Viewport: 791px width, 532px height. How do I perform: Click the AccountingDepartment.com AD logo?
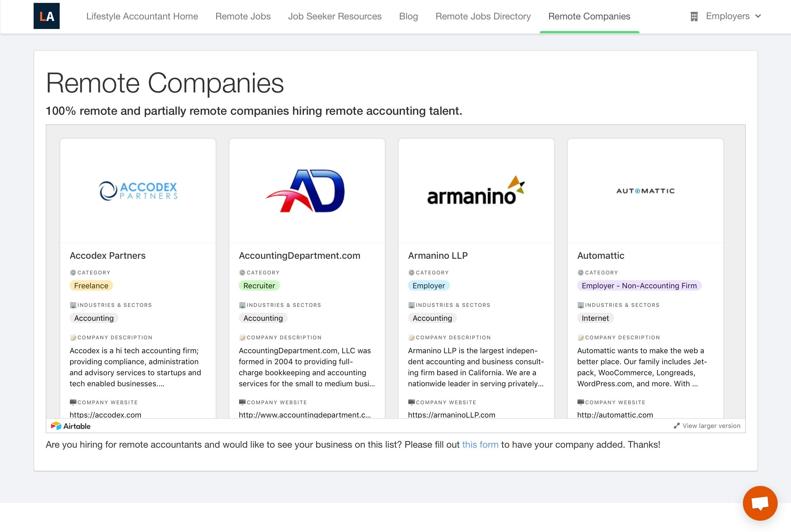[305, 191]
